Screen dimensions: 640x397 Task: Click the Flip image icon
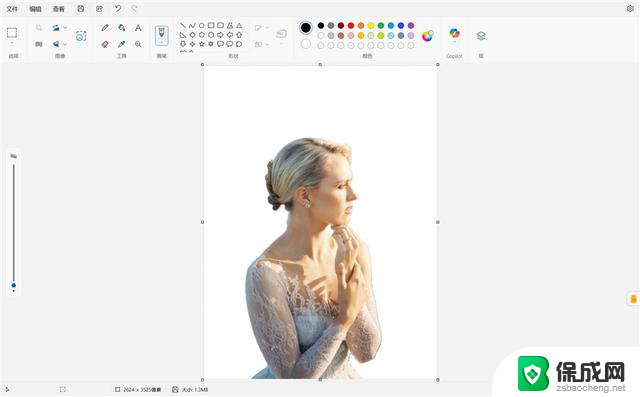(x=56, y=44)
